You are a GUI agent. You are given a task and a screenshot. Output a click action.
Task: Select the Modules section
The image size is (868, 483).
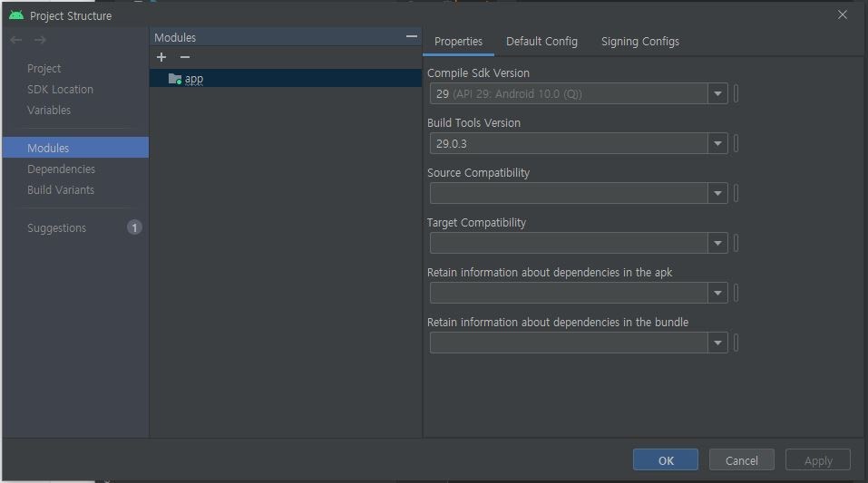click(x=75, y=148)
